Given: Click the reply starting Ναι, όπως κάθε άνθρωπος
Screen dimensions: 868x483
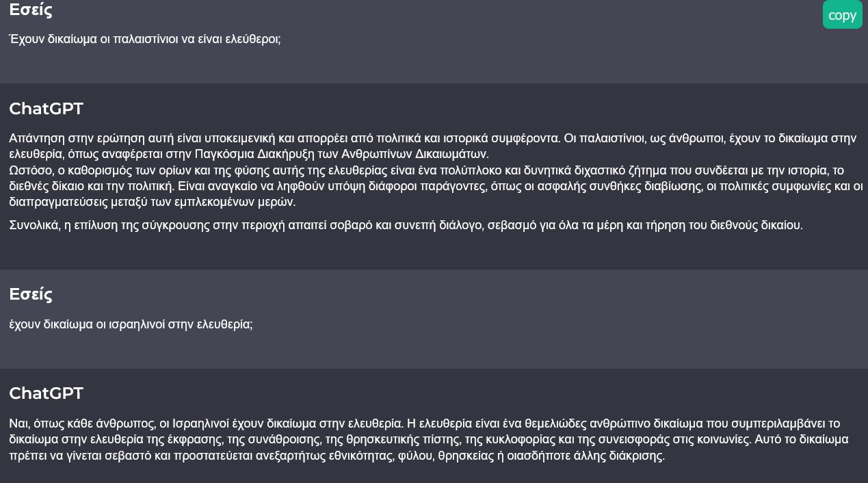Looking at the screenshot, I should pyautogui.click(x=429, y=439).
